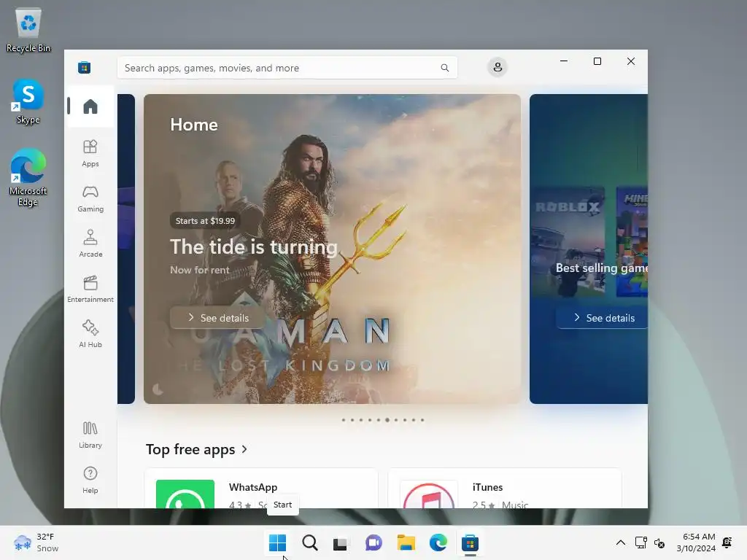This screenshot has height=560, width=747.
Task: Open the Library in sidebar
Action: [90, 435]
